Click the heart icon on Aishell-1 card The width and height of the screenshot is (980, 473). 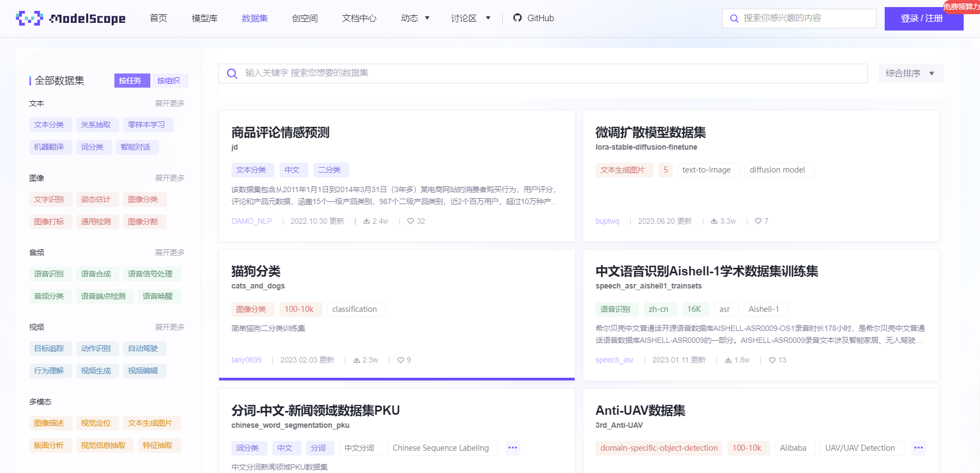772,360
